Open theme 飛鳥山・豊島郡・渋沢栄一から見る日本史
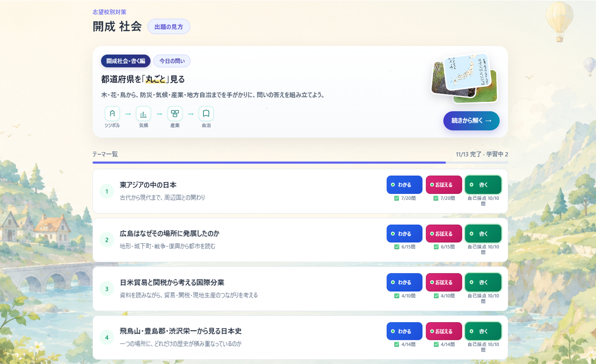 tap(181, 331)
